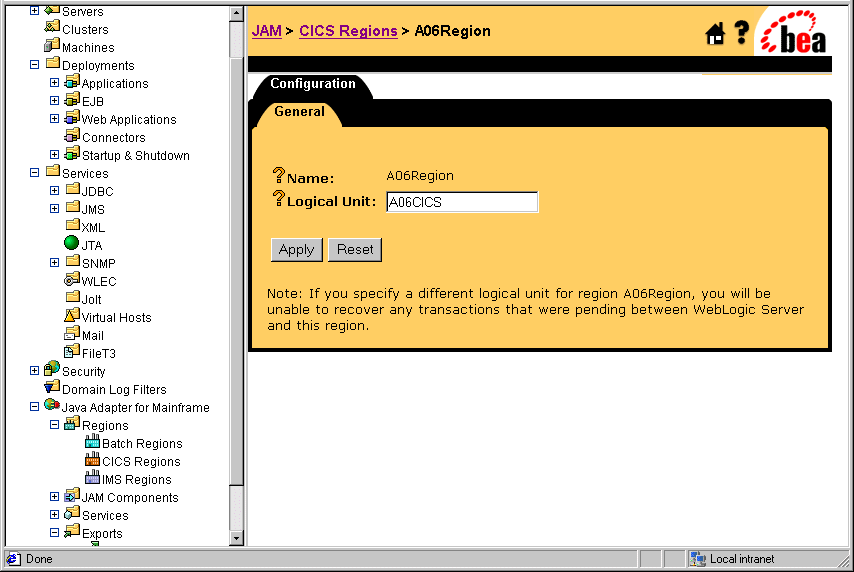Click the green JTA circle icon
854x572 pixels.
coord(71,242)
